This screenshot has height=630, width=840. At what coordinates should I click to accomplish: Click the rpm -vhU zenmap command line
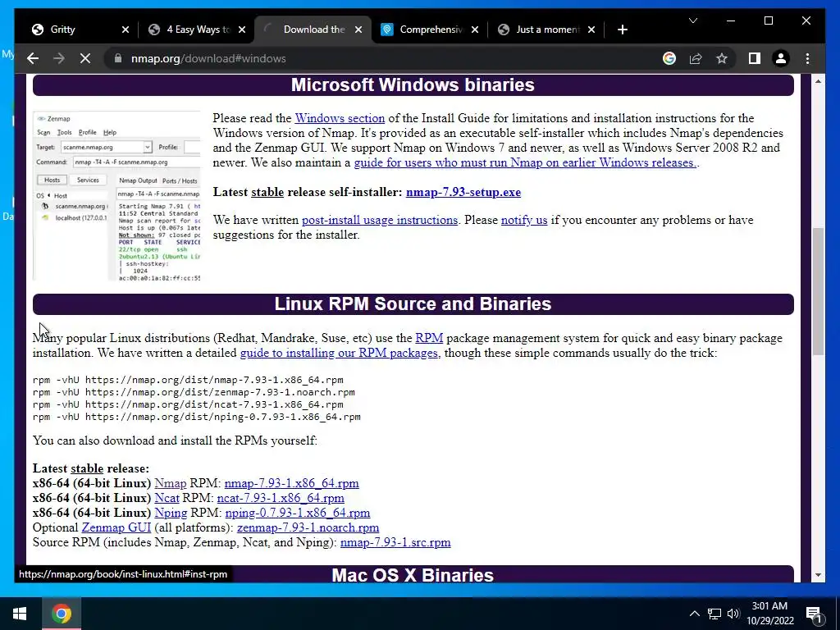194,392
